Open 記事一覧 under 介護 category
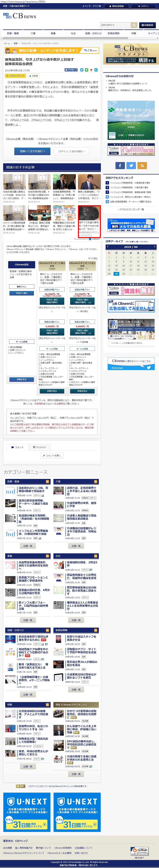Screen dimensions: 159x868 point(76,546)
